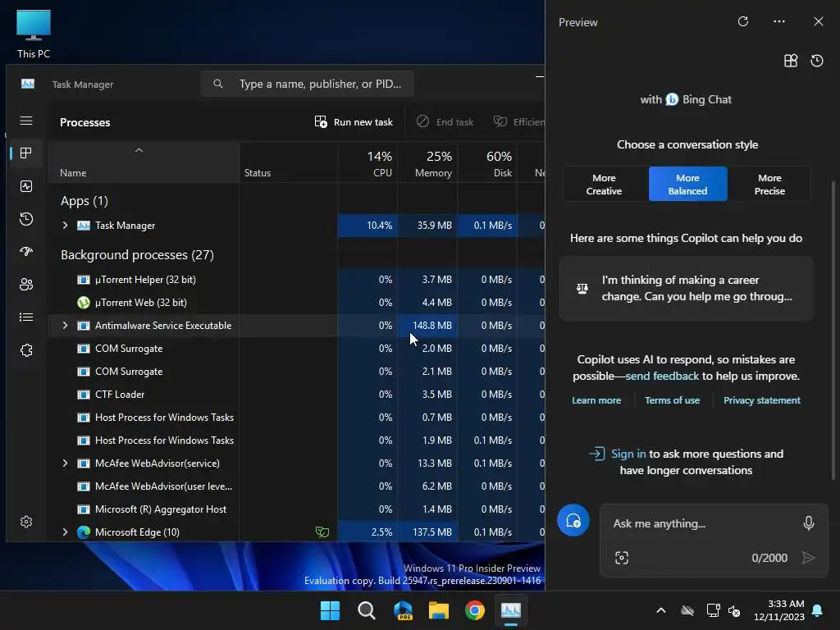Sort processes by Status column
This screenshot has height=630, width=840.
[288, 163]
